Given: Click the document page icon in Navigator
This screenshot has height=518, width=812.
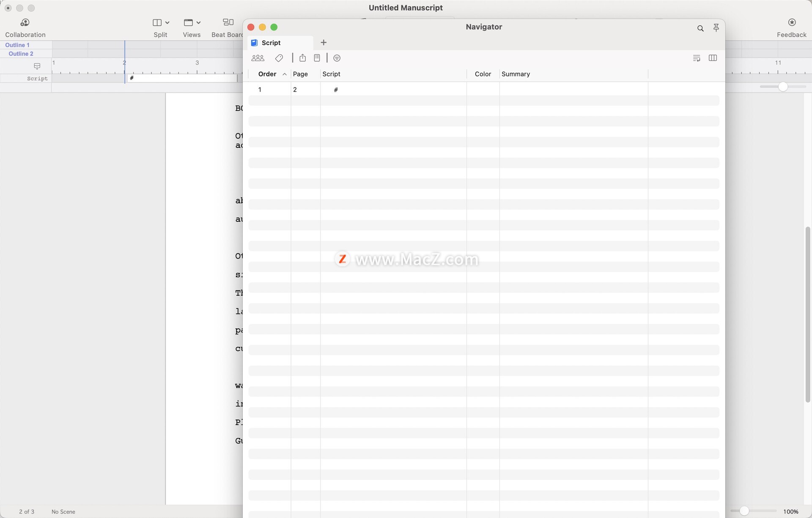Looking at the screenshot, I should [x=317, y=58].
